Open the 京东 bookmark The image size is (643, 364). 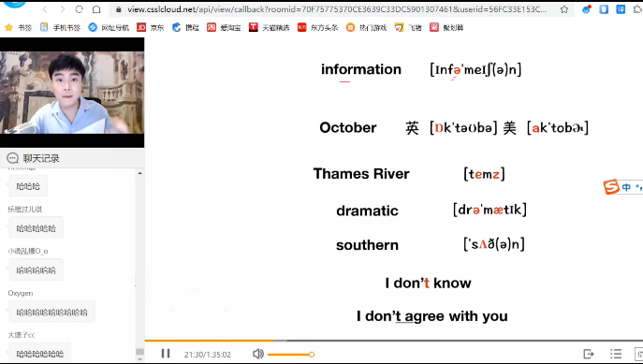(x=151, y=27)
